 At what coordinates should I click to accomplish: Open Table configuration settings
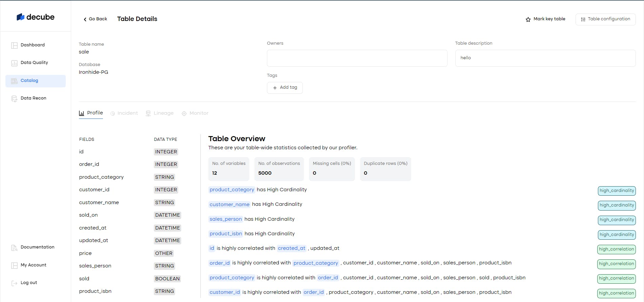click(x=605, y=19)
